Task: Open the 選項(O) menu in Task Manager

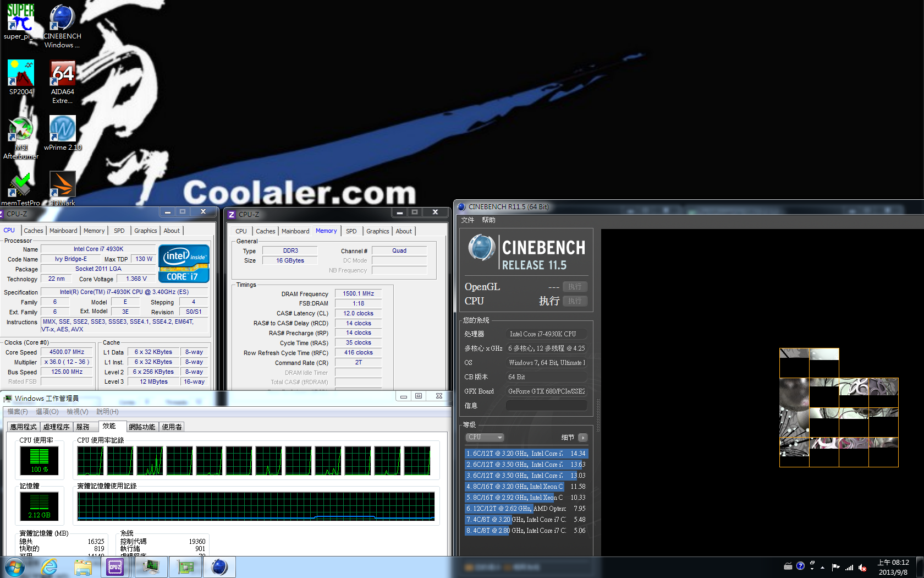Action: (47, 412)
